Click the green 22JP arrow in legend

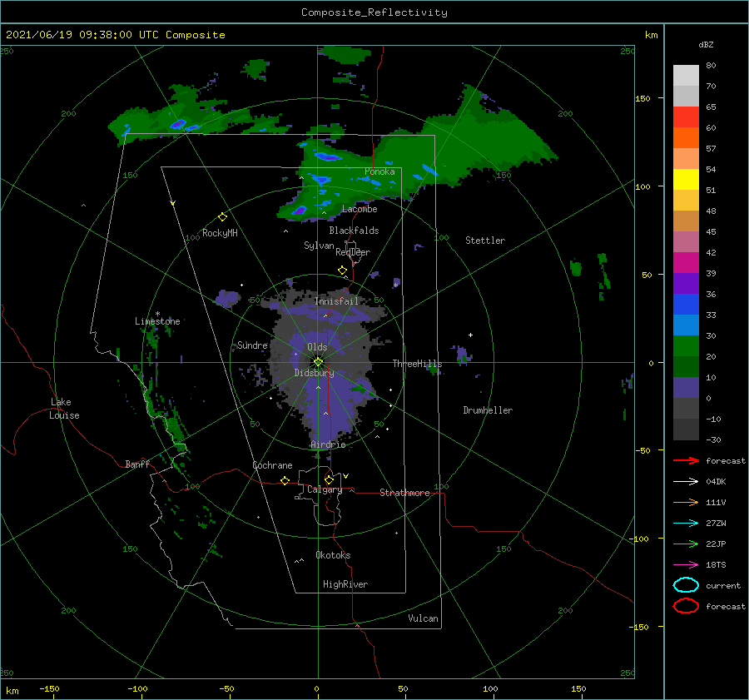[686, 544]
